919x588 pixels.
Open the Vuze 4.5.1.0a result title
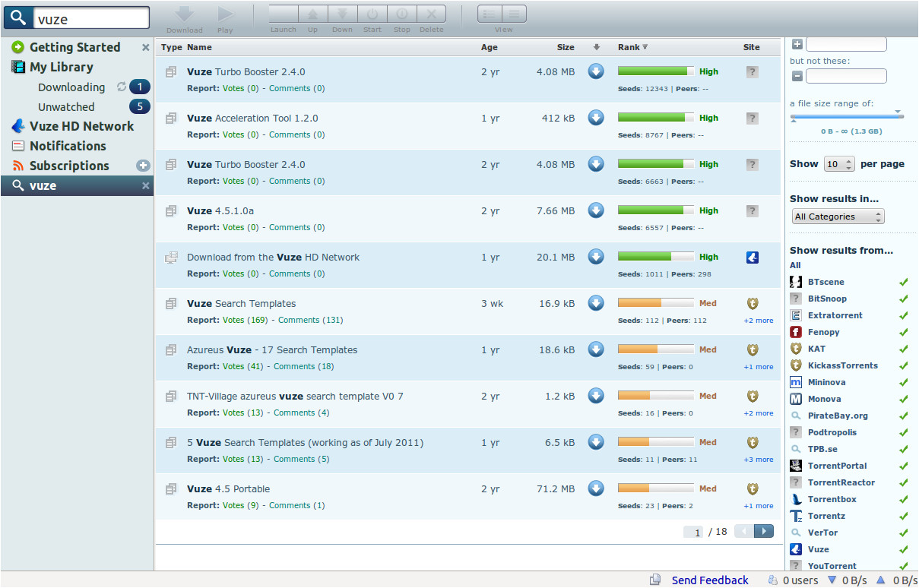tap(220, 210)
